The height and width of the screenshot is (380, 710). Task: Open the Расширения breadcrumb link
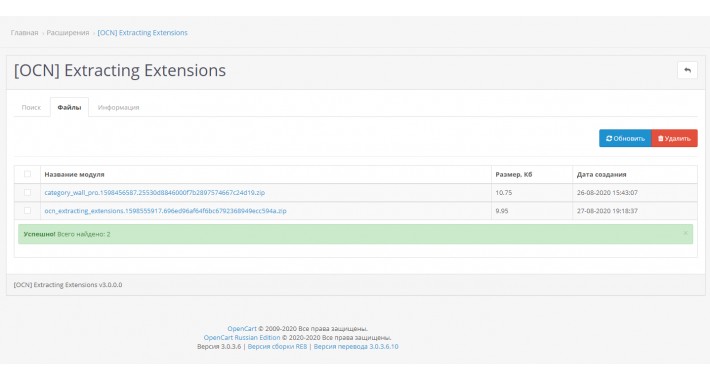click(68, 33)
